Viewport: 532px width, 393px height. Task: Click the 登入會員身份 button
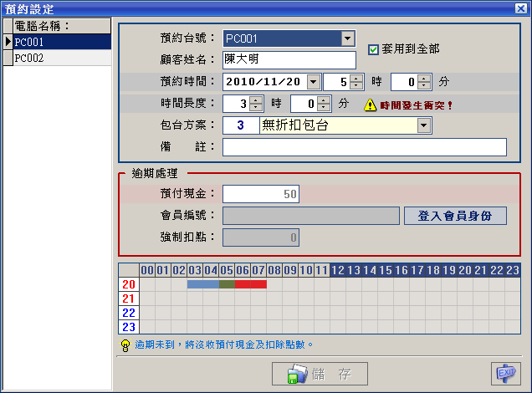[x=455, y=216]
